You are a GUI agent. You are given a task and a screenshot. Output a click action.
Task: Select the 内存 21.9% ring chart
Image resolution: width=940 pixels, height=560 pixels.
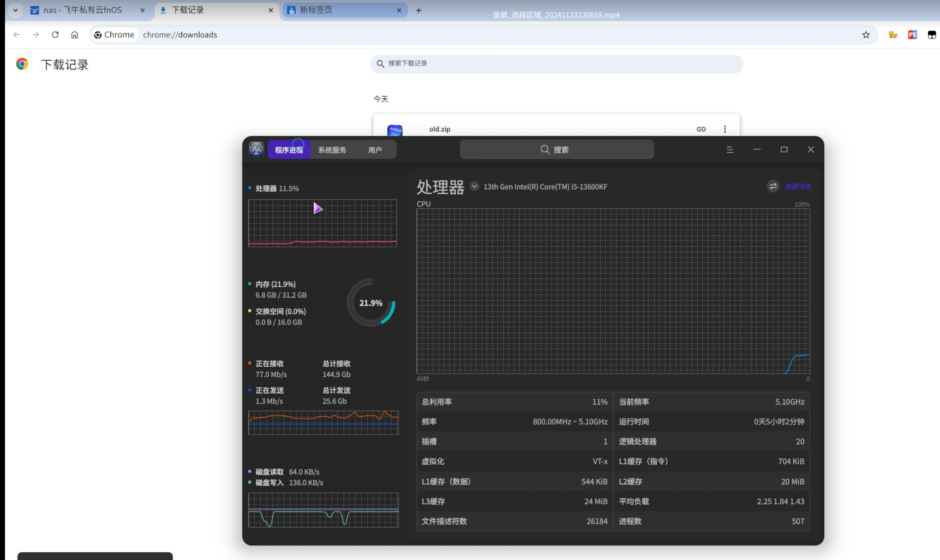click(x=371, y=303)
